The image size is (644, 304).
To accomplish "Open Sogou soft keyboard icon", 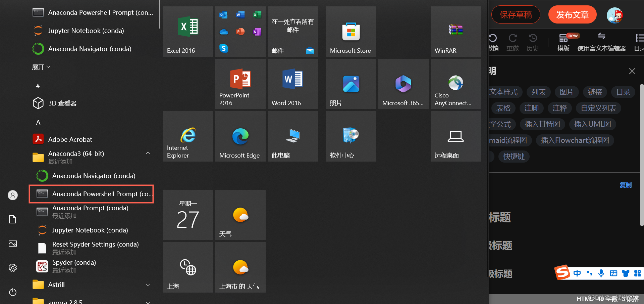I will [x=613, y=273].
